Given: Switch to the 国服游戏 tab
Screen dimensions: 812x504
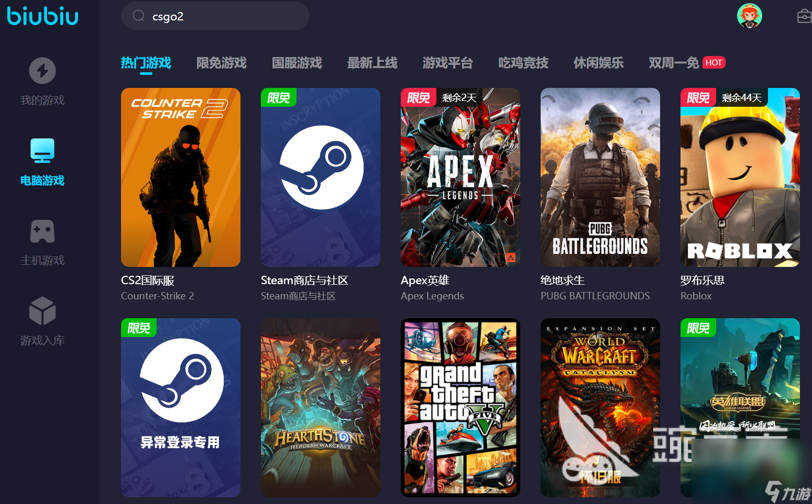Looking at the screenshot, I should [x=297, y=63].
